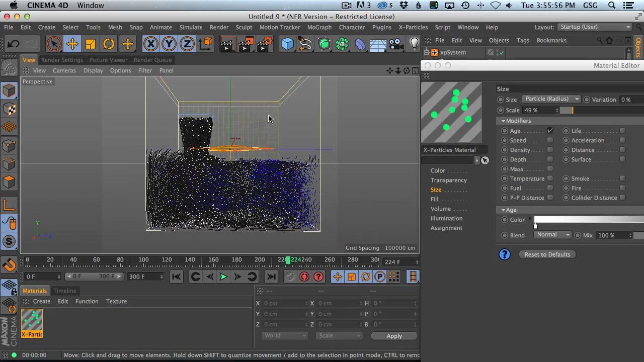Toggle the Age modifier checkbox
644x362 pixels.
(550, 131)
